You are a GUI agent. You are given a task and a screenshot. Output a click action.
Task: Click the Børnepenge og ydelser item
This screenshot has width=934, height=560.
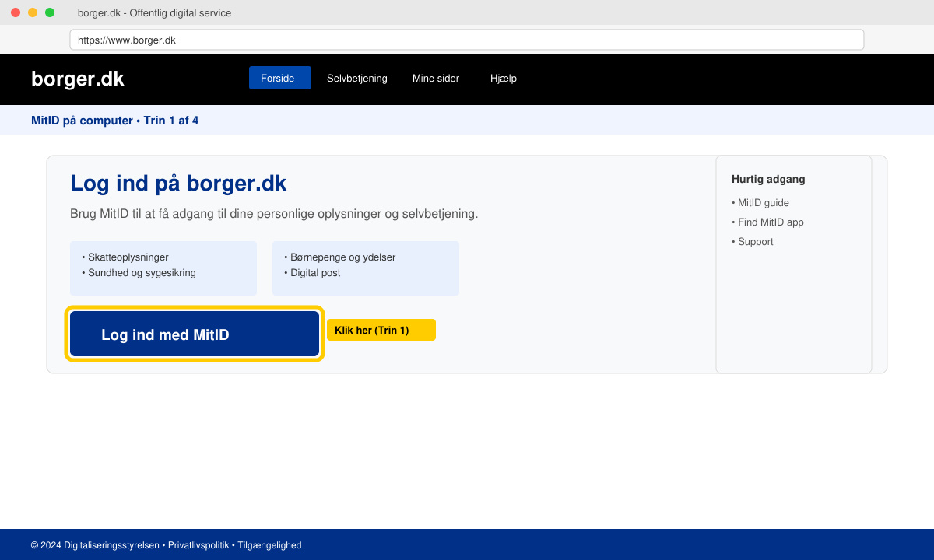[340, 257]
